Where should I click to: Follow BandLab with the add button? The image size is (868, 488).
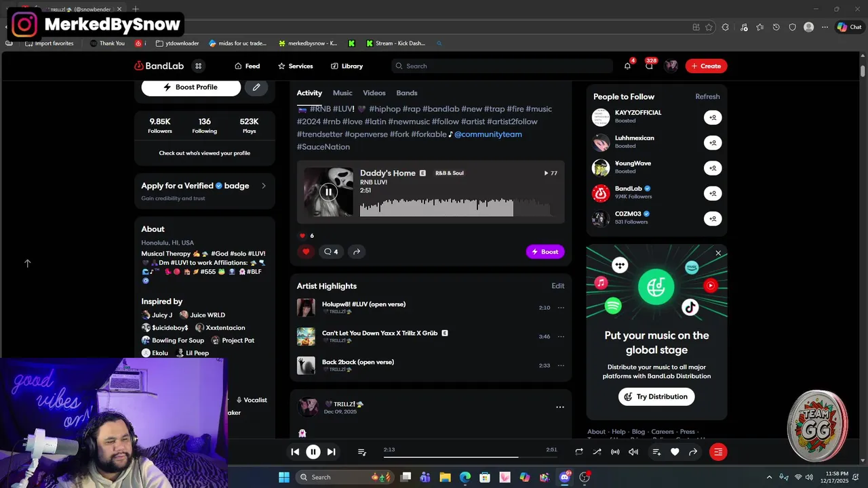pos(713,193)
